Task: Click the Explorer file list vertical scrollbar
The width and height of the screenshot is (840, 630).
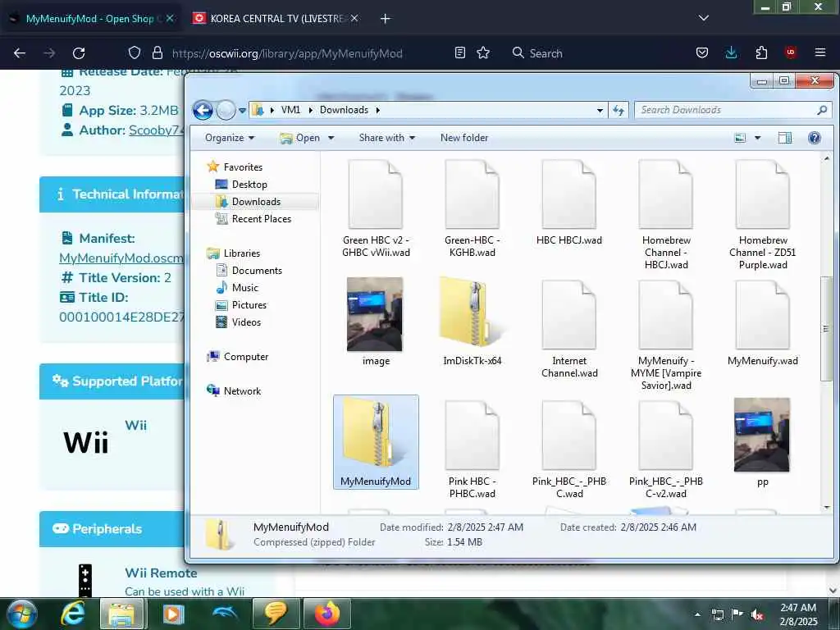Action: tap(826, 329)
